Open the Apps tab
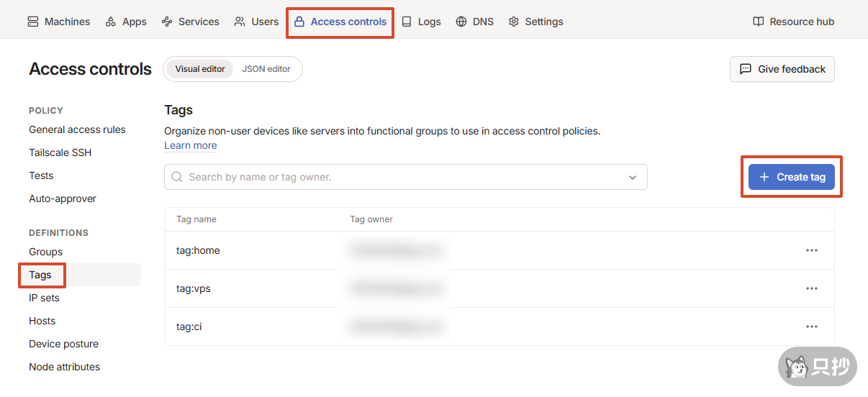 126,22
